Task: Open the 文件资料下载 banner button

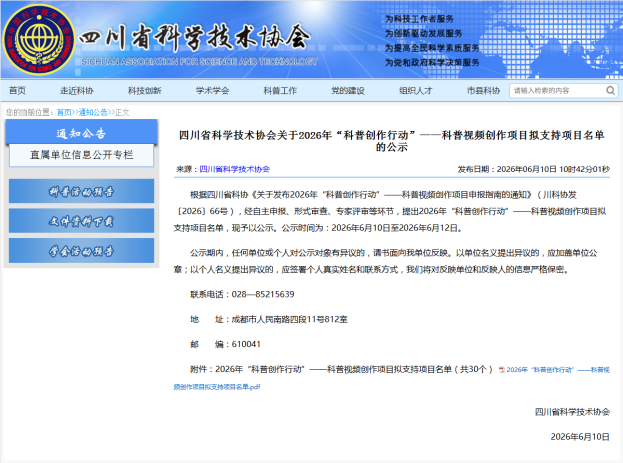Action: click(x=81, y=221)
